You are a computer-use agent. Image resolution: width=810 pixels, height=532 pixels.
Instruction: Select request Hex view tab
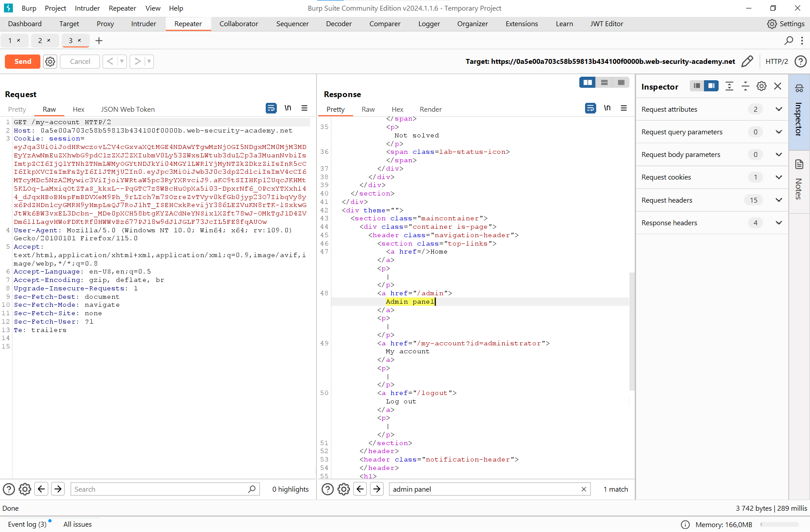coord(79,109)
